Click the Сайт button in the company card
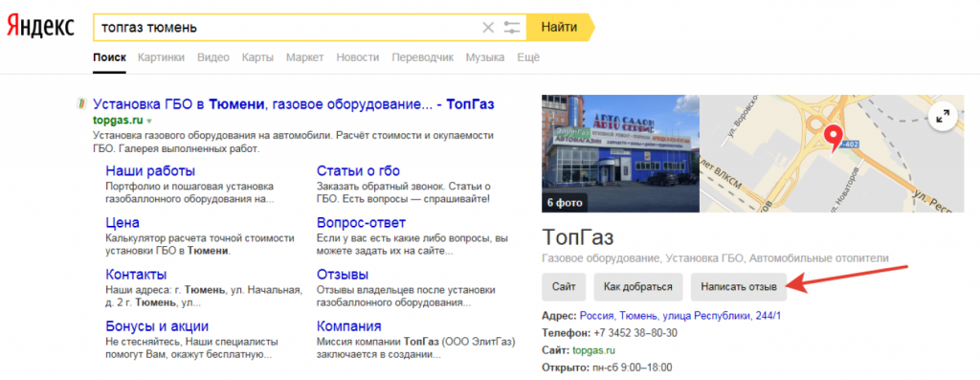 pyautogui.click(x=564, y=287)
